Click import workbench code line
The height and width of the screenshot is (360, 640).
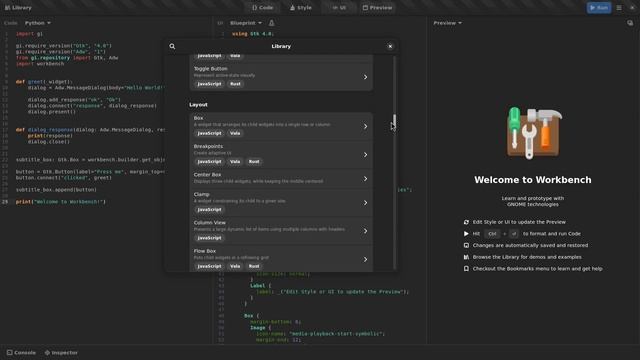point(40,64)
